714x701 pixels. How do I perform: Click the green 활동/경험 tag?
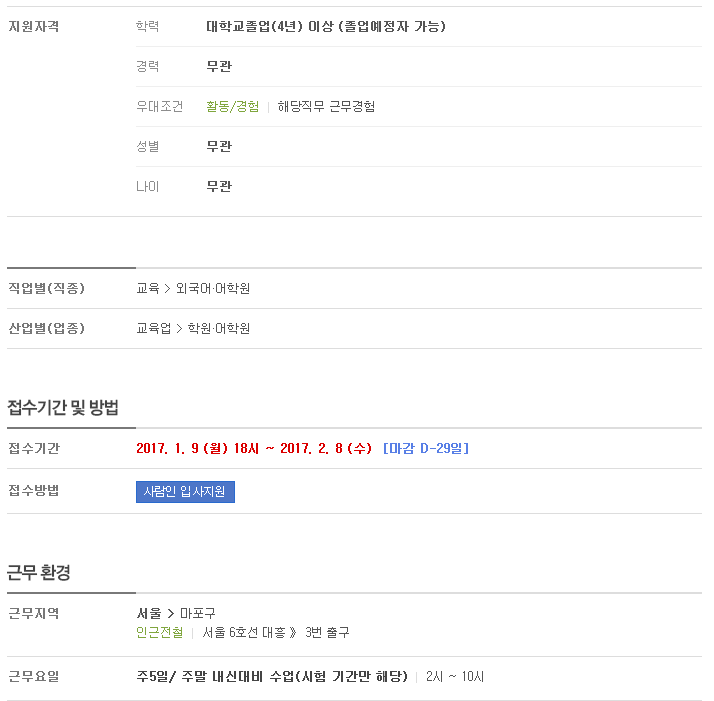pyautogui.click(x=233, y=107)
